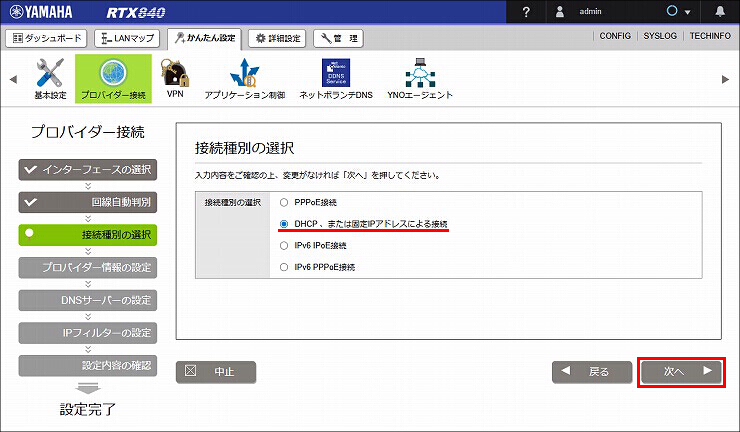This screenshot has height=432, width=740.
Task: Select PPPoE接続 radio button
Action: click(x=284, y=203)
